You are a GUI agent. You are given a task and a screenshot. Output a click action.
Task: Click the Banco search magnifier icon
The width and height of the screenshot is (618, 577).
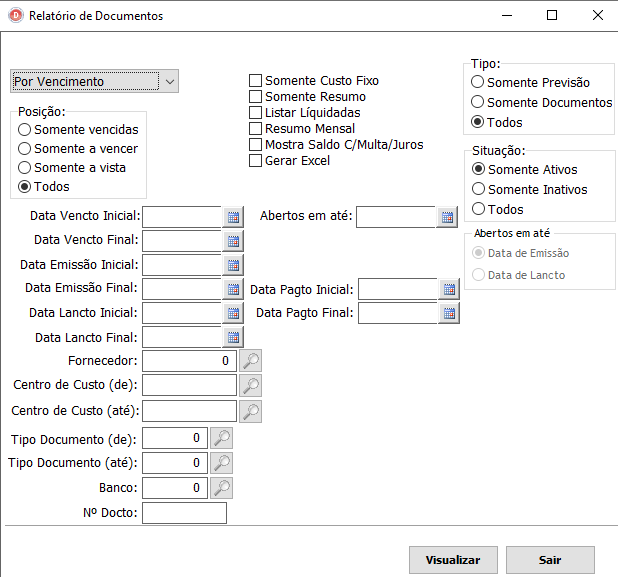point(221,488)
